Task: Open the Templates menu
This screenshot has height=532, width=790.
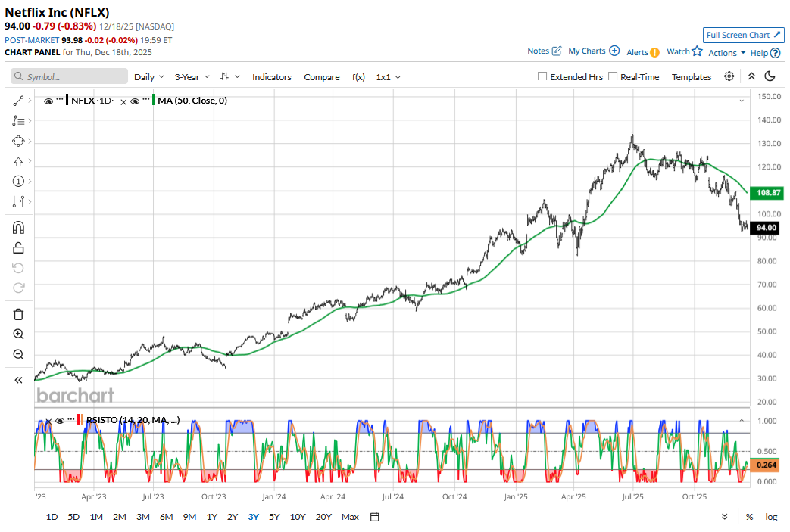Action: tap(692, 77)
